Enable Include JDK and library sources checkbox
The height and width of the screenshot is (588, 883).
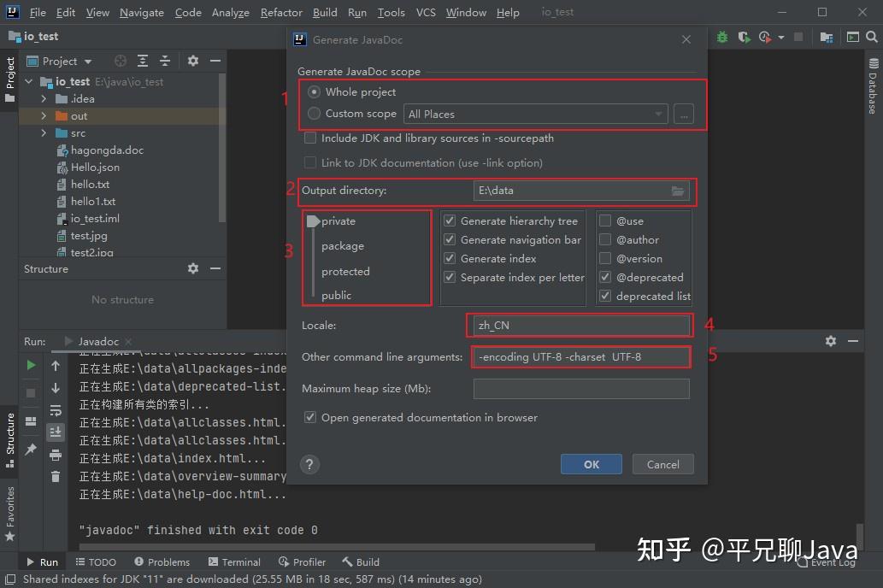(x=309, y=138)
